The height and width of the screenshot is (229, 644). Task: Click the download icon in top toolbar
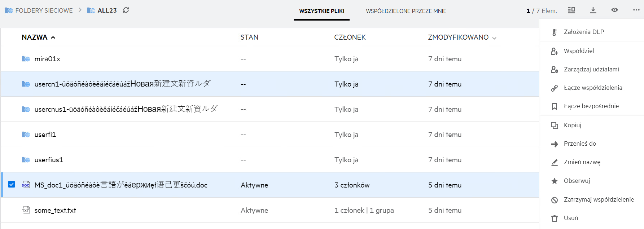(593, 10)
